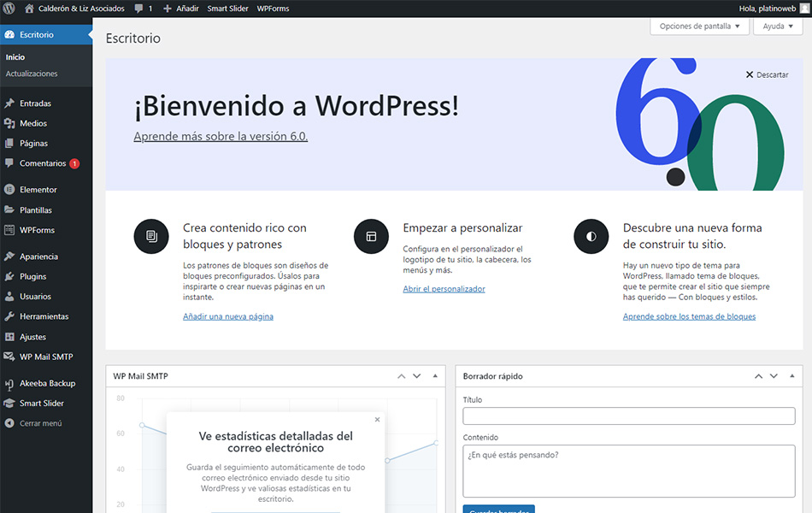Click the WP Mail SMTP envelope icon
The image size is (812, 513).
click(x=9, y=357)
